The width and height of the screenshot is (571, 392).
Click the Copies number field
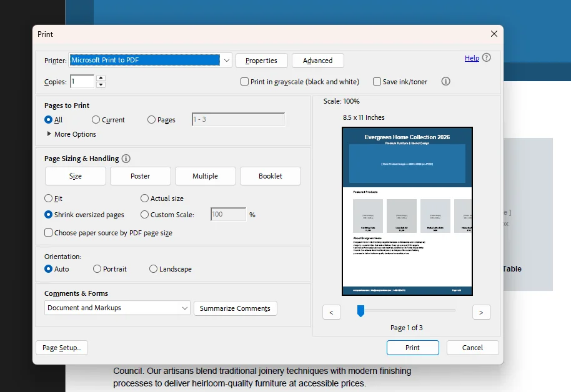(82, 81)
